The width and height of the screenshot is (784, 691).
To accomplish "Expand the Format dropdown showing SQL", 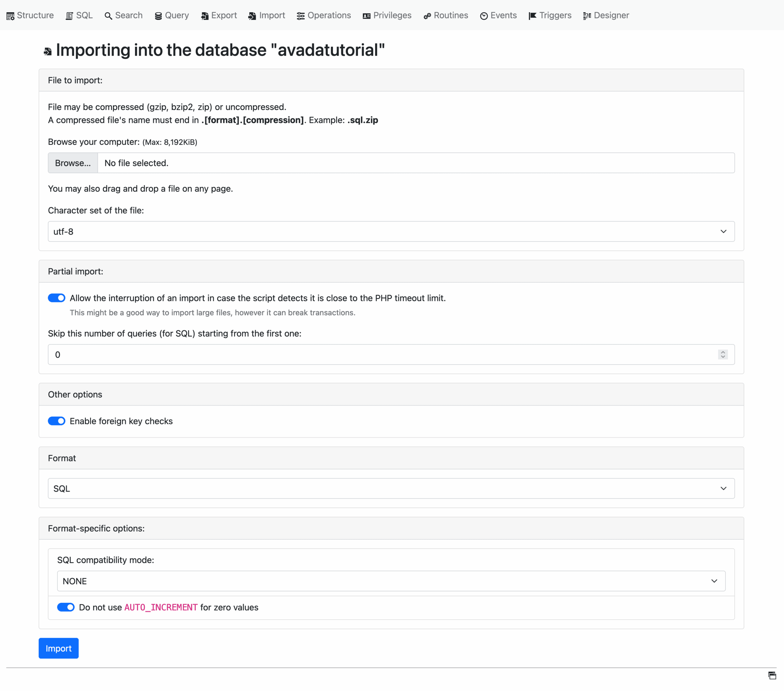I will click(x=723, y=489).
